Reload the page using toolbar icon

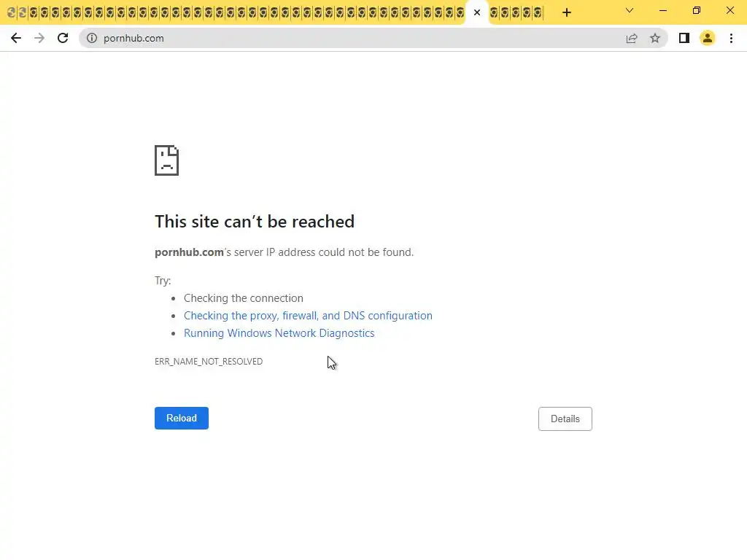click(x=63, y=38)
